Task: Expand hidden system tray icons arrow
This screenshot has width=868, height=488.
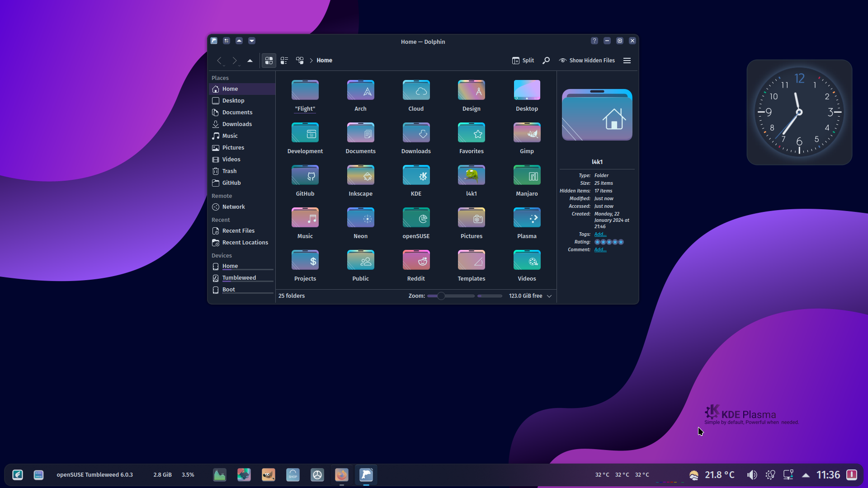Action: point(806,475)
